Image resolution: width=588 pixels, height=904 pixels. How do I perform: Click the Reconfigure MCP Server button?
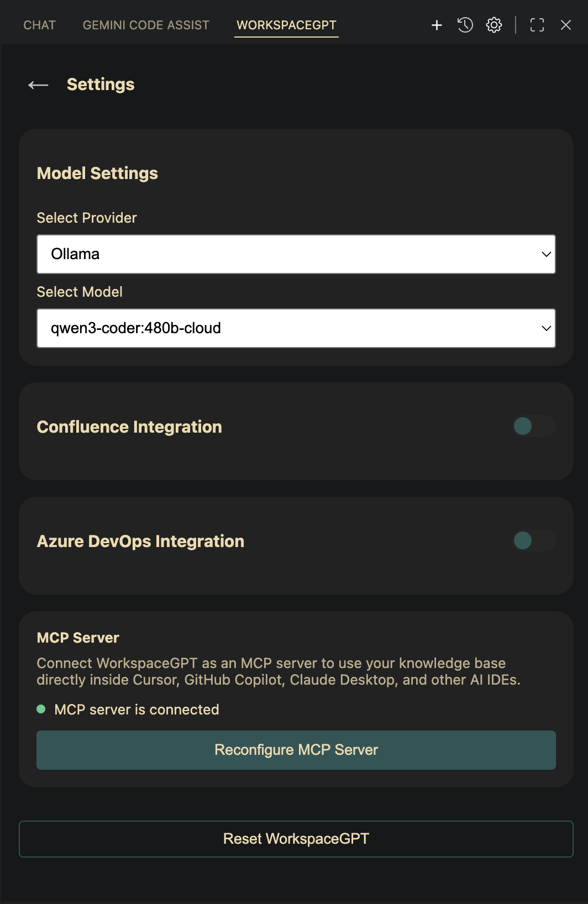point(296,750)
